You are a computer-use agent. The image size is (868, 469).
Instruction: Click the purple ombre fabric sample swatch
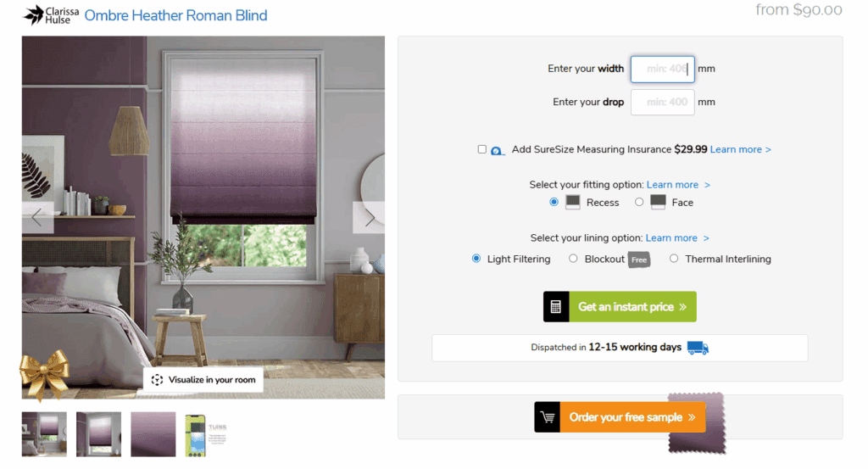697,424
